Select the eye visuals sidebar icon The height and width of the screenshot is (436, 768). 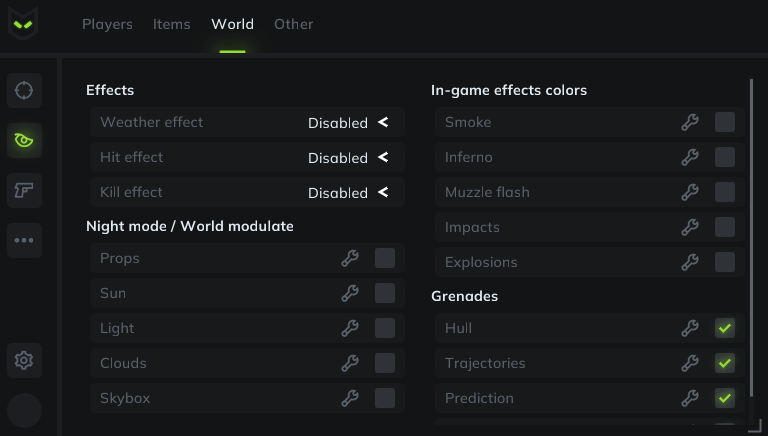(x=24, y=140)
